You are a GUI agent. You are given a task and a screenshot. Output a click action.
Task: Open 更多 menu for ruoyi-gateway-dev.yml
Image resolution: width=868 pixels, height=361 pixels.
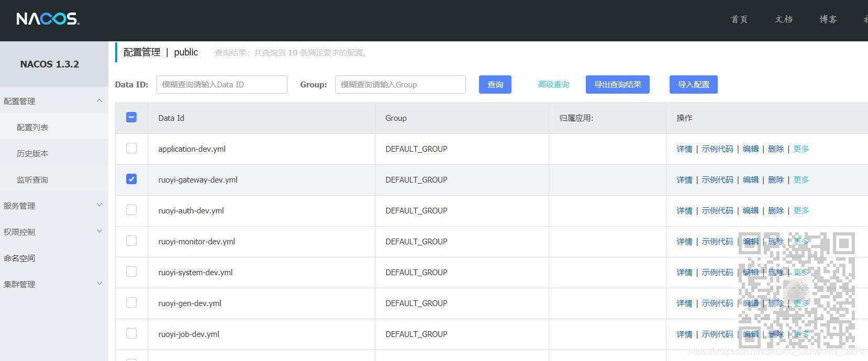click(x=801, y=179)
